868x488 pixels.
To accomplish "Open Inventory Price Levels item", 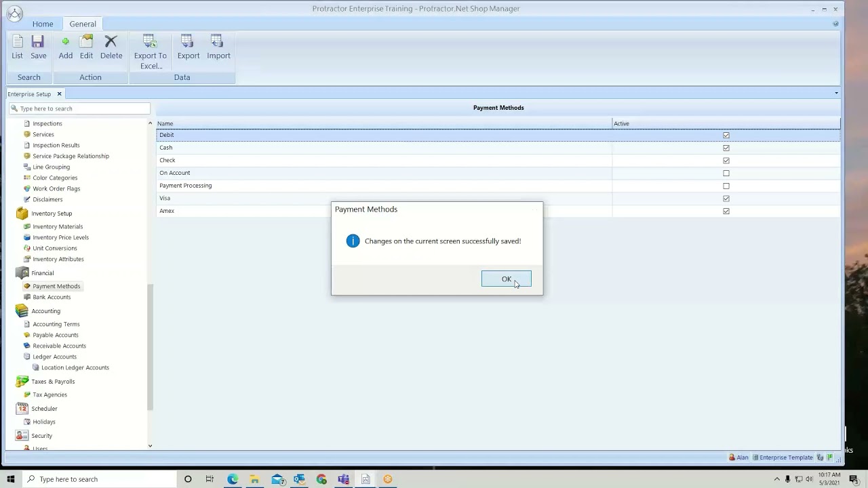I will pos(60,237).
